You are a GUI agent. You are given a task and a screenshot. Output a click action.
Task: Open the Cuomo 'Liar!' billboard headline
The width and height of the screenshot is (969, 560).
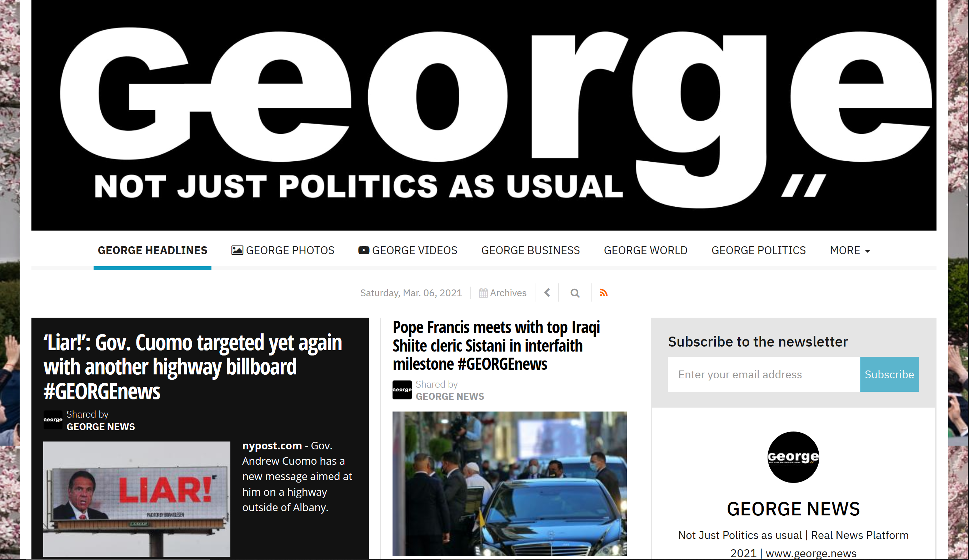coord(193,367)
